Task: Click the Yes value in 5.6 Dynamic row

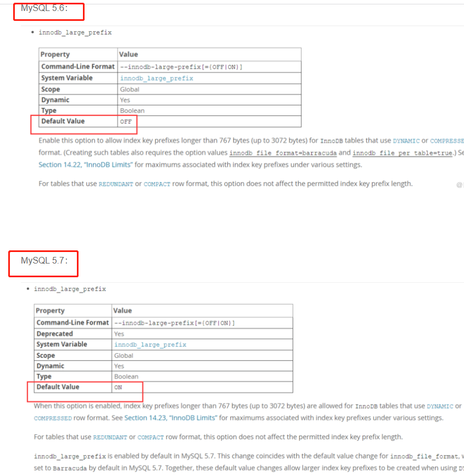Action: (x=125, y=100)
